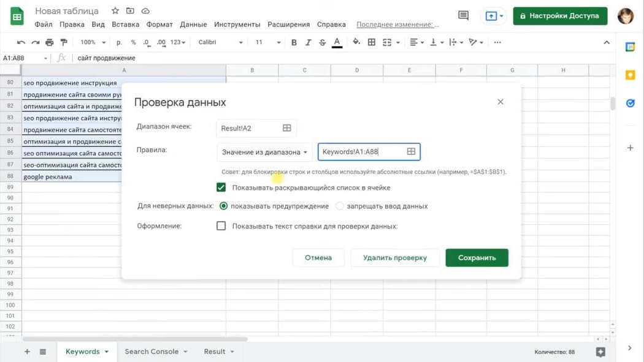
Task: Enable show validation help text checkbox
Action: click(x=221, y=226)
